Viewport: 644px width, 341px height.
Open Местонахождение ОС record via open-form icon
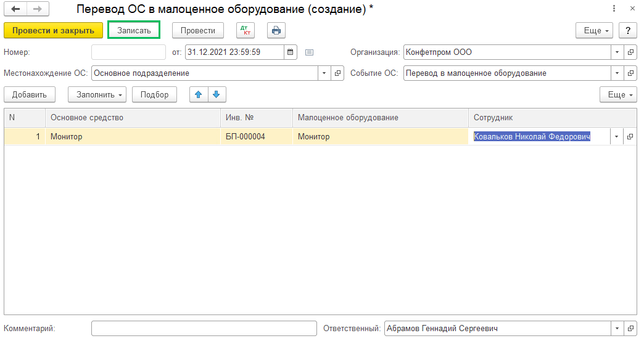coord(337,73)
